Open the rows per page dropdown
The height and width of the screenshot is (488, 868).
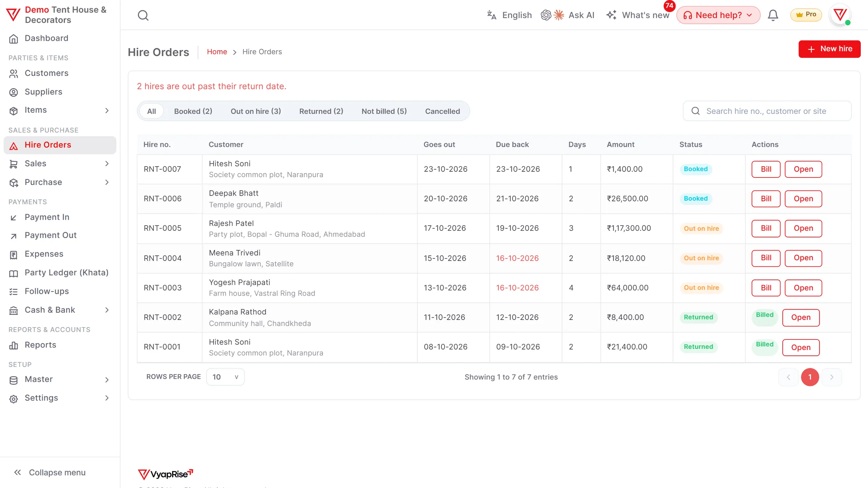[x=225, y=377]
